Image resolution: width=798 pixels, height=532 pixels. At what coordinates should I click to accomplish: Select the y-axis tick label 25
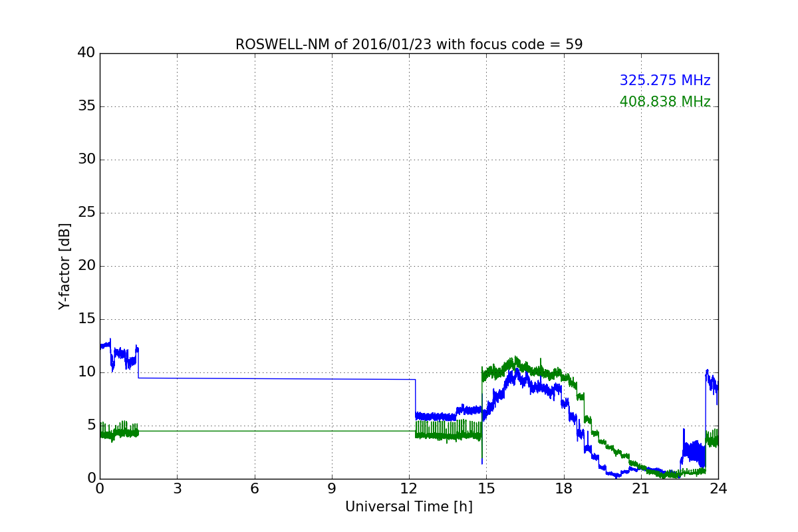(86, 213)
